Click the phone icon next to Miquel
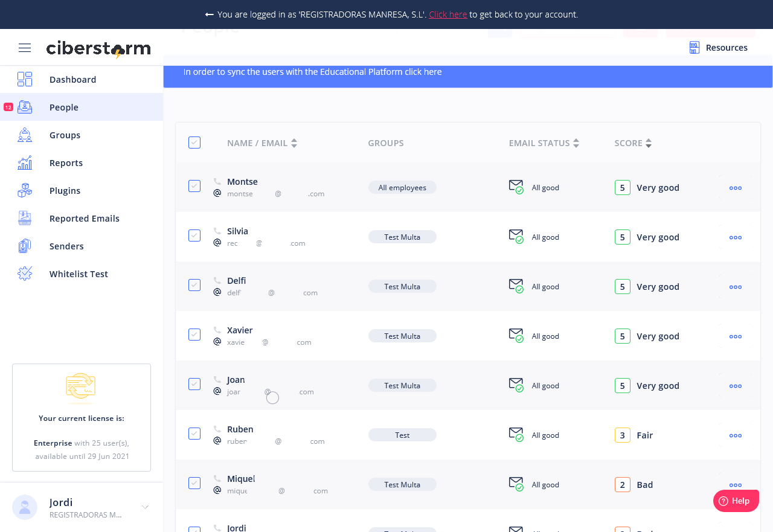This screenshot has width=773, height=532. click(x=217, y=478)
